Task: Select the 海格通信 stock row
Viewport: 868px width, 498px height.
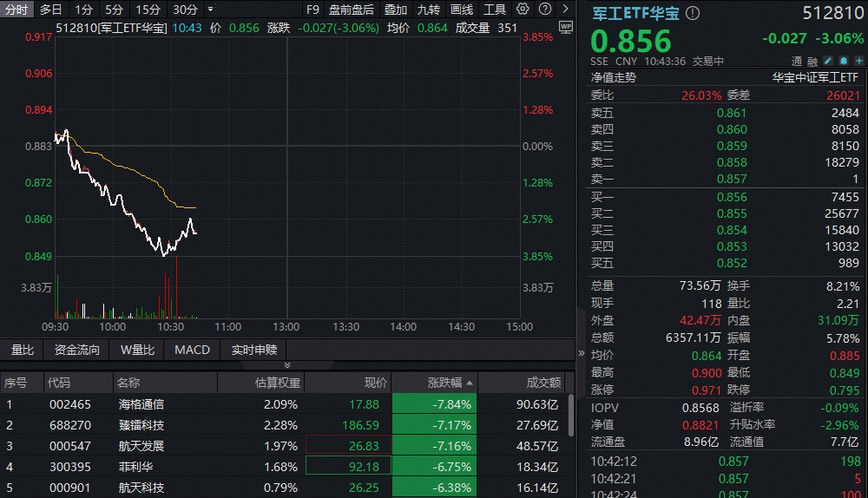Action: click(141, 403)
